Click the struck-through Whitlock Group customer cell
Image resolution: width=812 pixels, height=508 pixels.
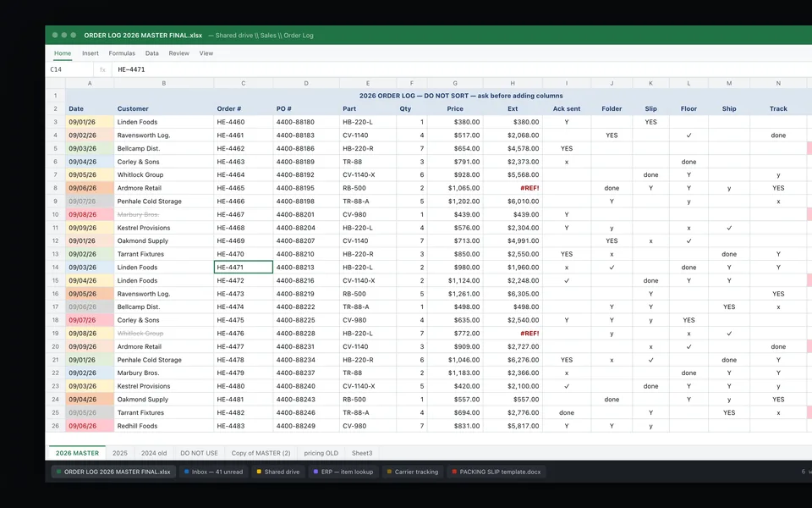[163, 334]
